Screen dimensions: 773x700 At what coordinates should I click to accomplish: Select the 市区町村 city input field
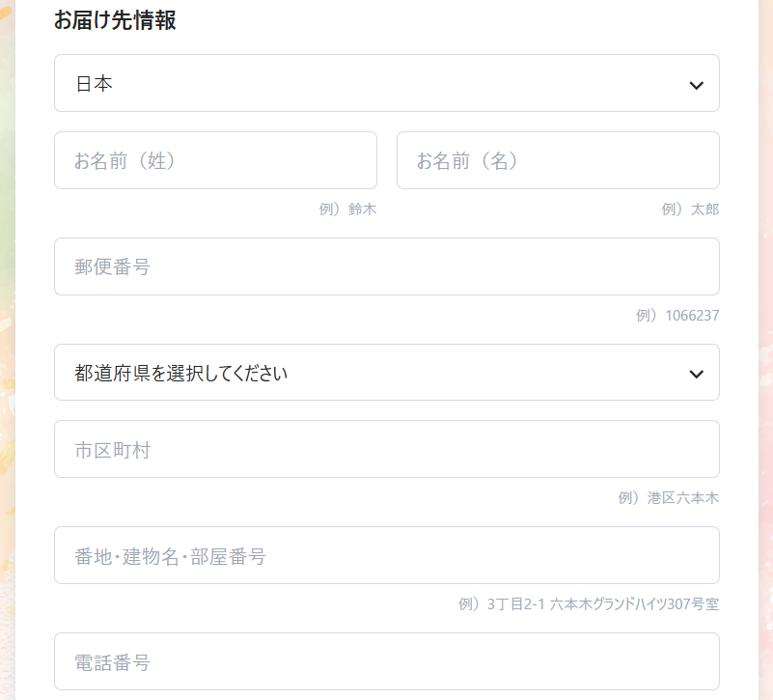[386, 449]
